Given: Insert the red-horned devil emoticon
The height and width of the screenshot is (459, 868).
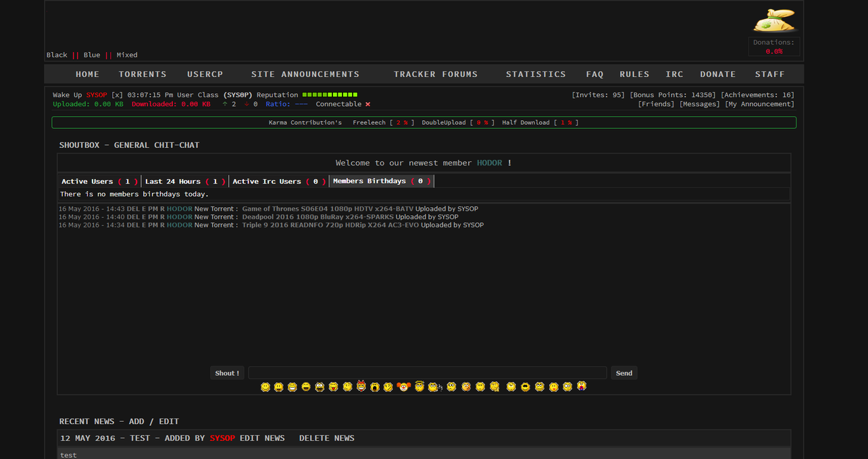Looking at the screenshot, I should click(361, 386).
